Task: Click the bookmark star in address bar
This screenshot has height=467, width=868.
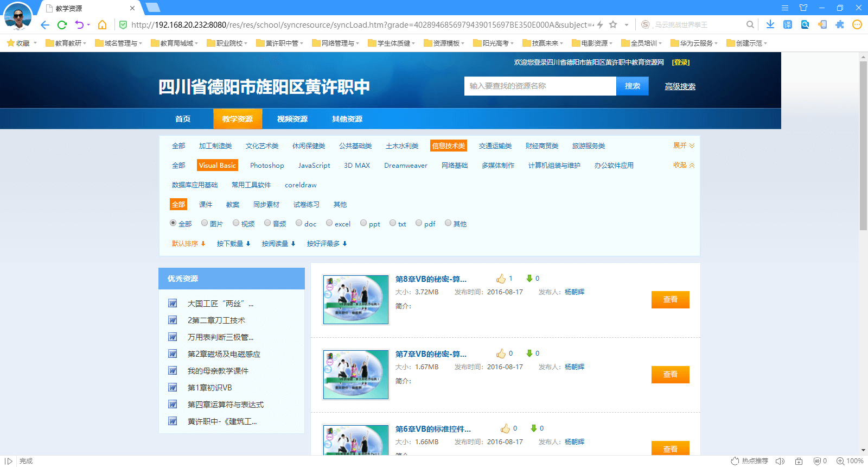Action: (x=613, y=24)
